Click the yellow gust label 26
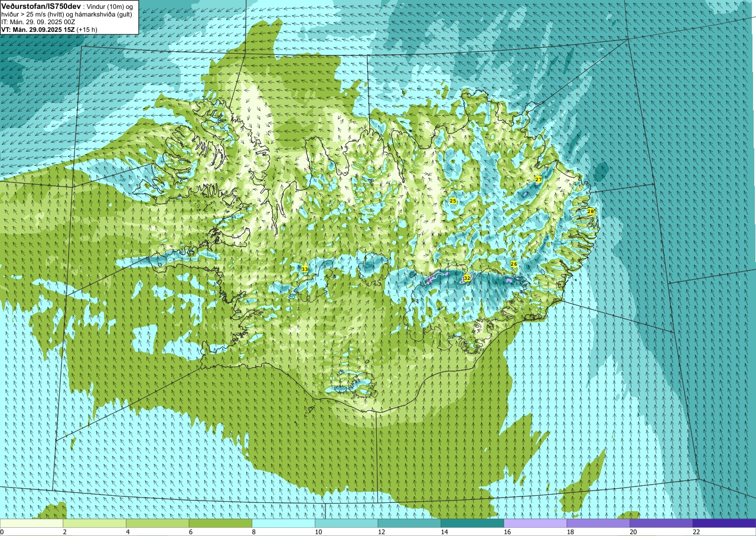756x536 pixels. [514, 264]
